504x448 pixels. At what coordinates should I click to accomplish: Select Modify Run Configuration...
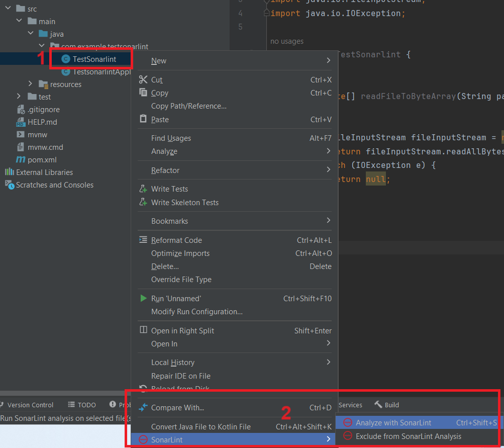coord(235,312)
